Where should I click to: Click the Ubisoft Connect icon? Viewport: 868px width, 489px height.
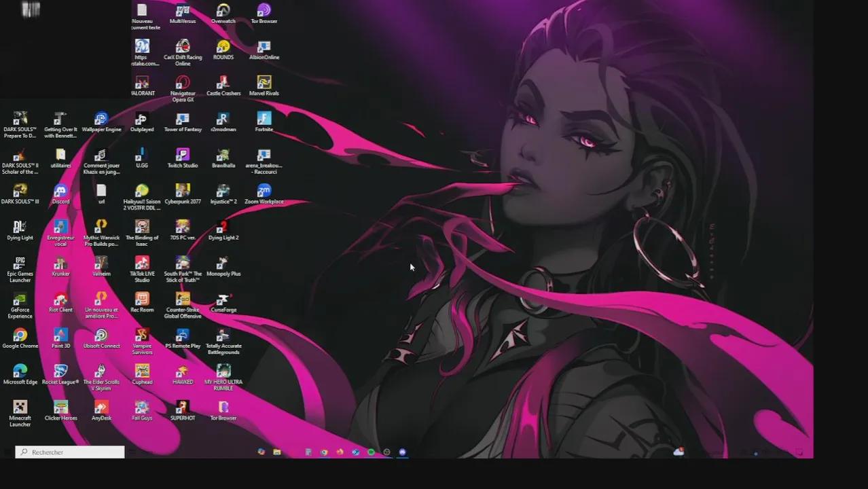point(101,338)
